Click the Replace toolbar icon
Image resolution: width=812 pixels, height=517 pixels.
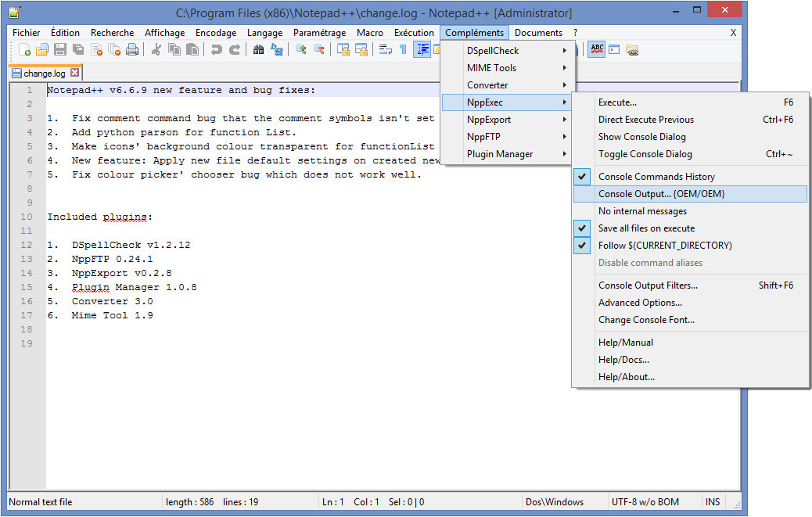pyautogui.click(x=277, y=50)
